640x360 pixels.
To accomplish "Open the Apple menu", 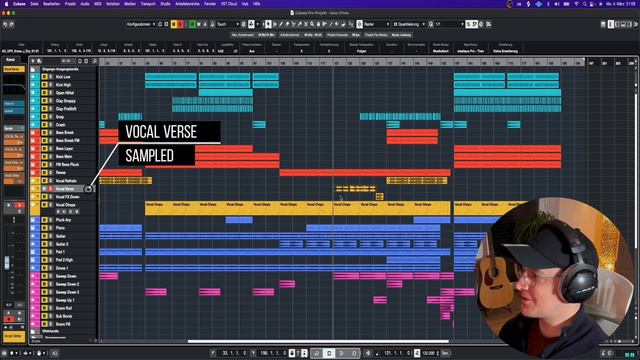I will coord(6,4).
